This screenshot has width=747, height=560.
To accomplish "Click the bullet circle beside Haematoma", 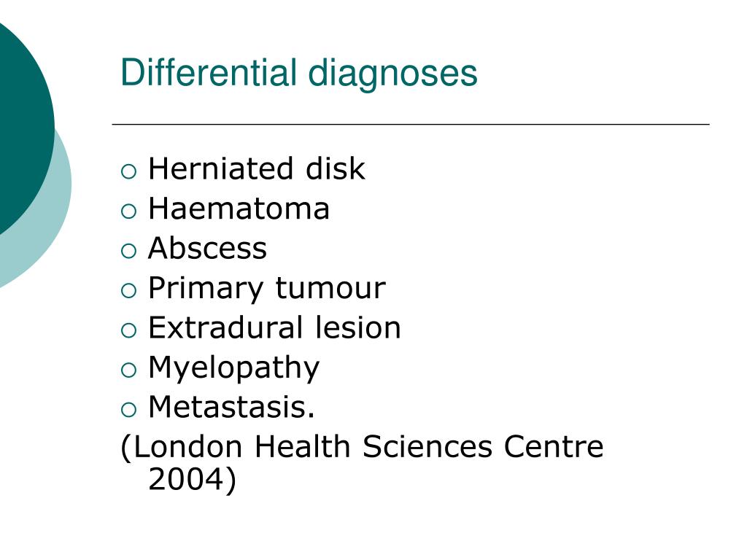I will [x=128, y=211].
